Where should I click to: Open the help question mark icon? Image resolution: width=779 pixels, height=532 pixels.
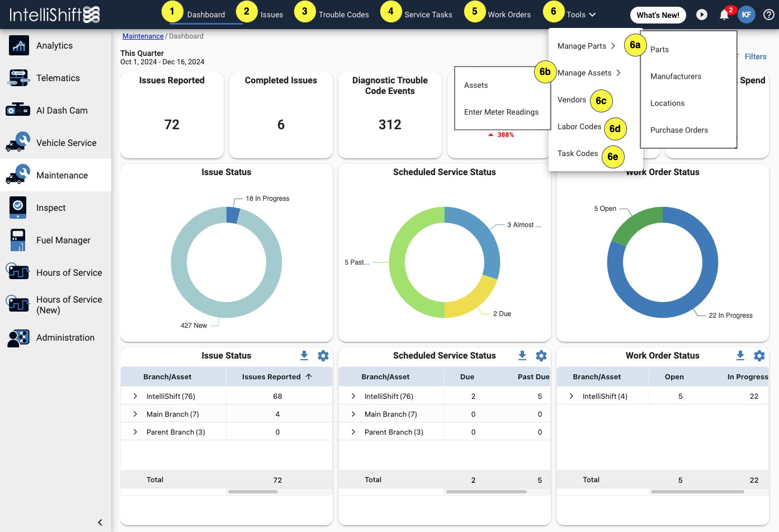point(769,15)
